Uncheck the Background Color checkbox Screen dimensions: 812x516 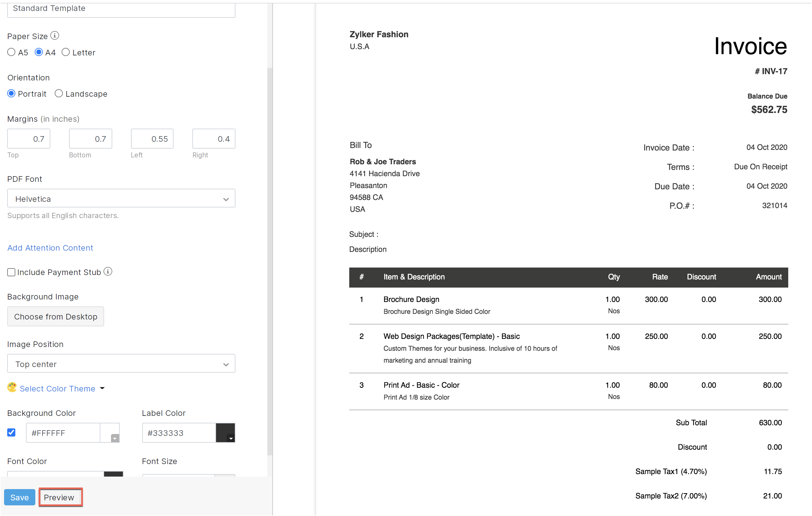tap(12, 433)
